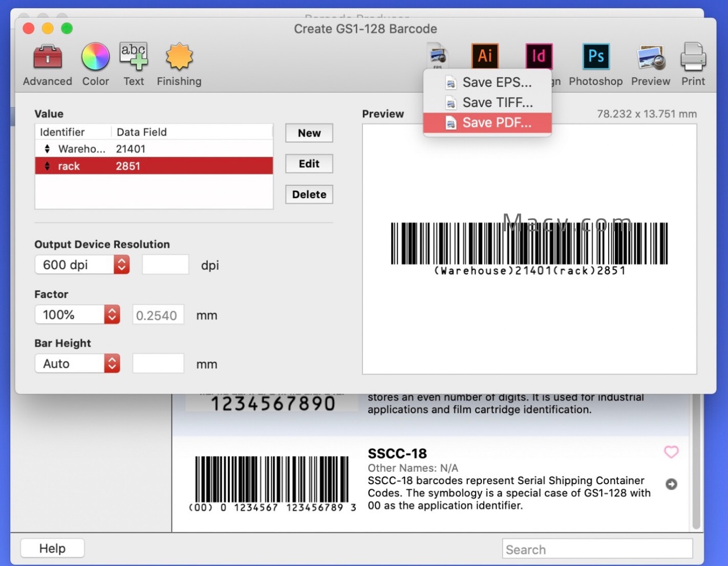Click the SSCC-18 title

(x=397, y=453)
